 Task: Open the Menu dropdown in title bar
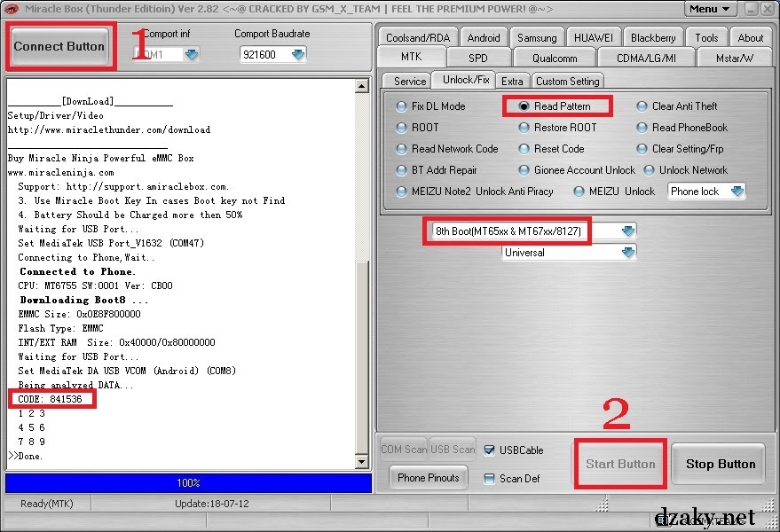709,9
